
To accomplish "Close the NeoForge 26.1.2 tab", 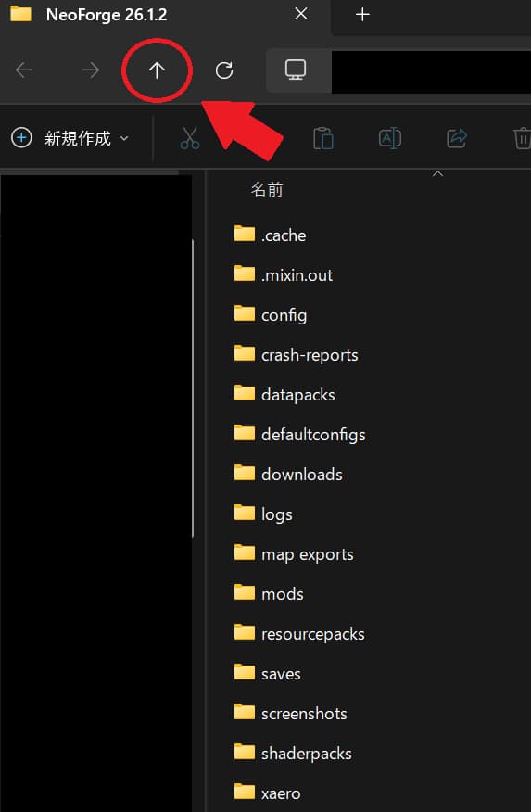I will (x=300, y=14).
